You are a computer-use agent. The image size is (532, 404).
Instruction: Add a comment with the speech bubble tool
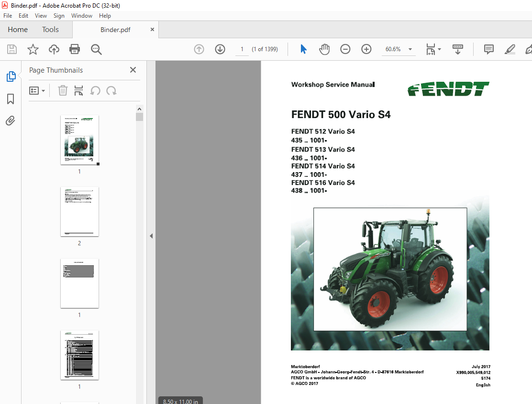click(489, 49)
